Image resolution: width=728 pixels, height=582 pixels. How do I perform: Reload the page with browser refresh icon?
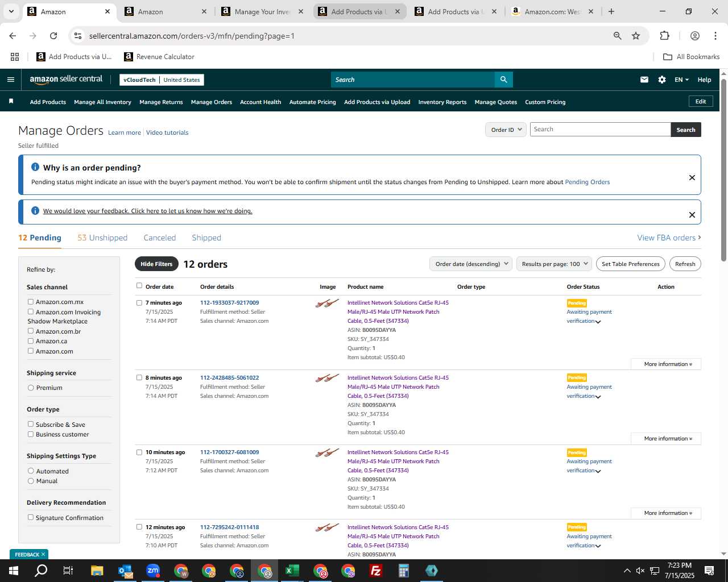pyautogui.click(x=53, y=36)
